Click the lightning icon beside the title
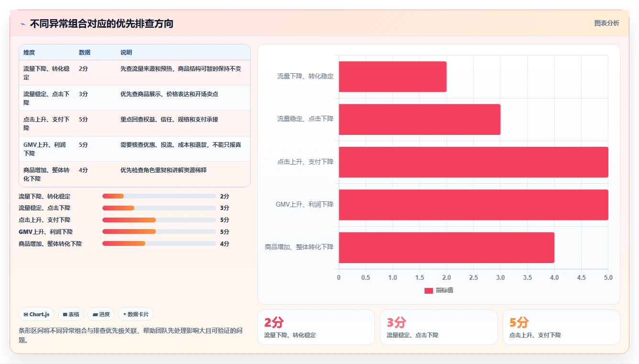Screen dimensions: 639x364 (x=22, y=24)
